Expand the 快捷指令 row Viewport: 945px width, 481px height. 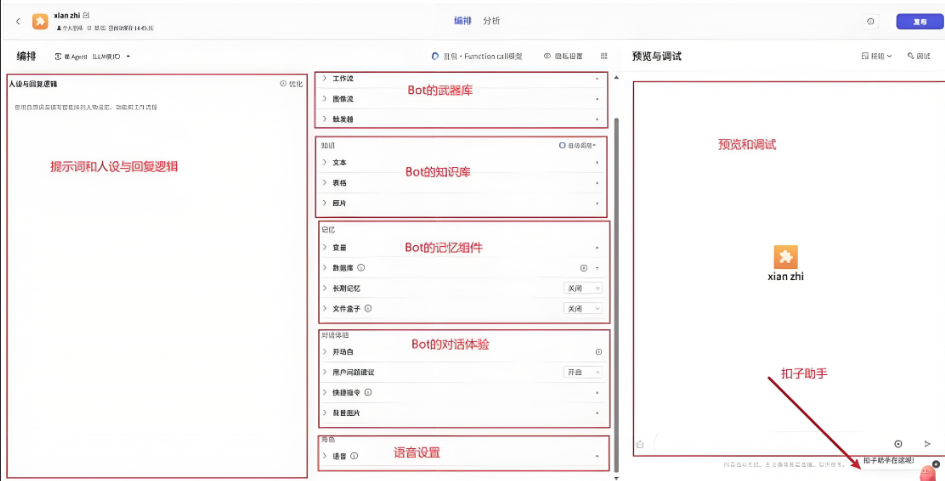click(x=324, y=392)
